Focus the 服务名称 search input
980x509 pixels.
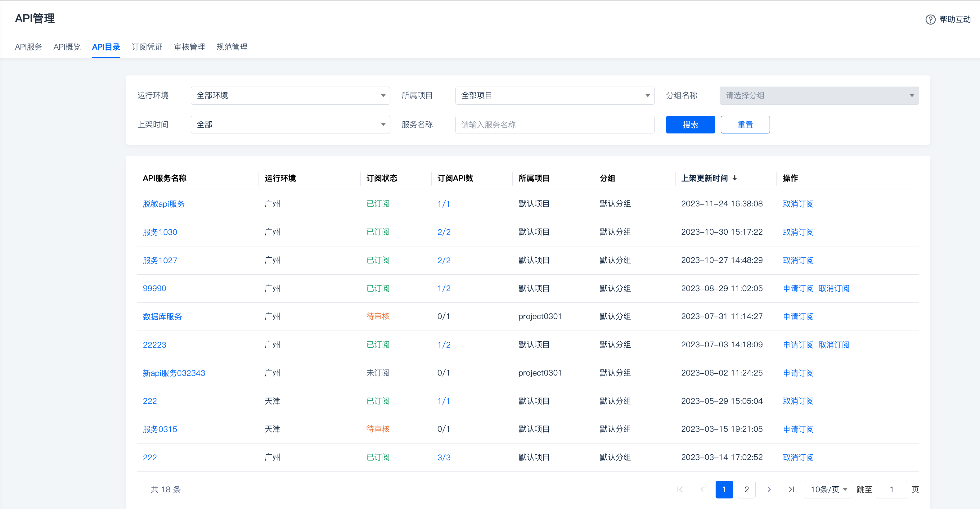click(555, 124)
